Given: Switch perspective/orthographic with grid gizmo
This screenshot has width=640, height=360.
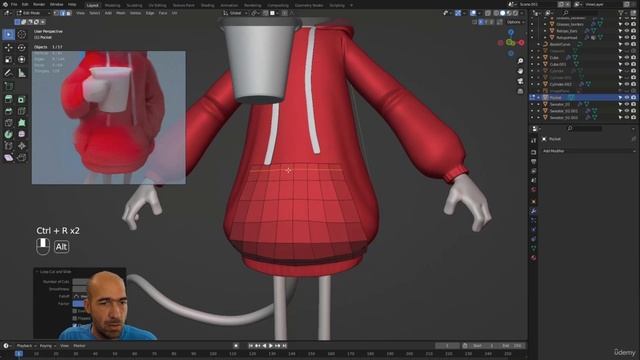Looking at the screenshot, I should [x=520, y=91].
